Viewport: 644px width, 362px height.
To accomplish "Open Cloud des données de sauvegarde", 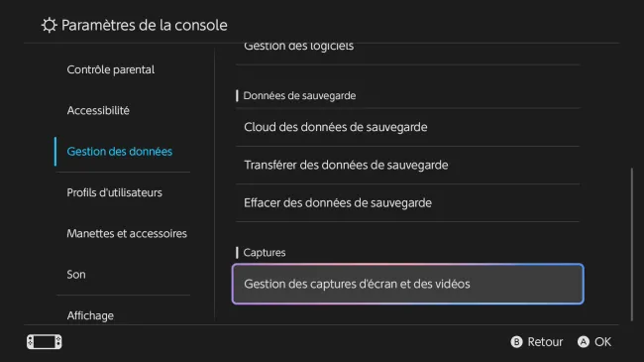I will pyautogui.click(x=407, y=127).
